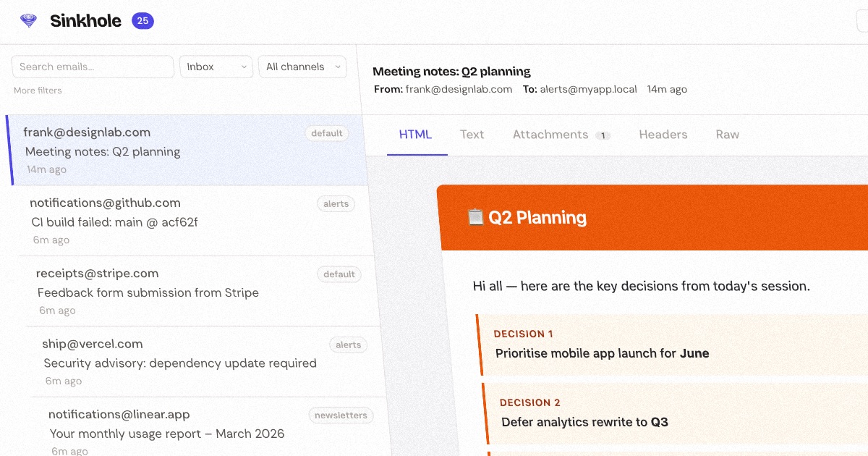The height and width of the screenshot is (456, 868).
Task: Click the 25 unread count badge
Action: pos(142,21)
